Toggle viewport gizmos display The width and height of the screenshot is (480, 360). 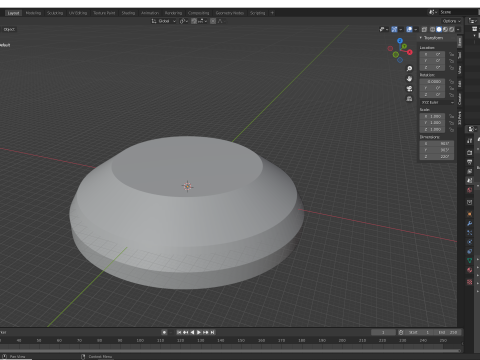click(394, 29)
